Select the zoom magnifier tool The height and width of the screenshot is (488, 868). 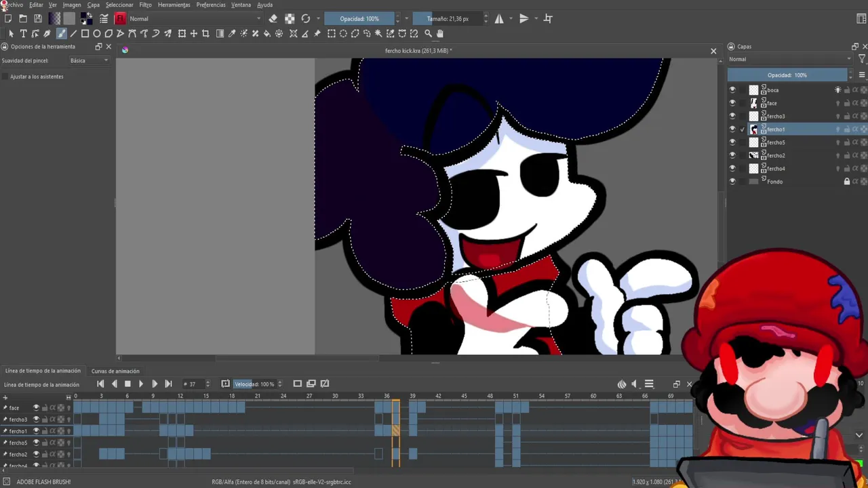[428, 33]
